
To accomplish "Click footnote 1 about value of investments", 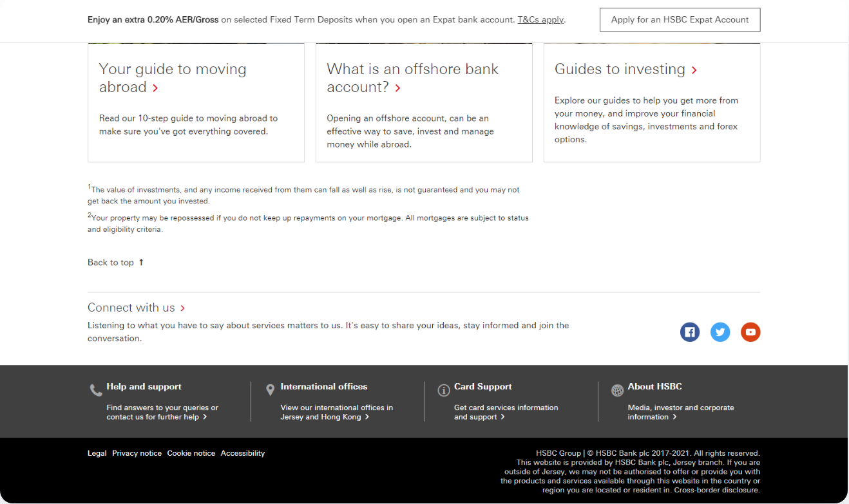I will pos(303,195).
